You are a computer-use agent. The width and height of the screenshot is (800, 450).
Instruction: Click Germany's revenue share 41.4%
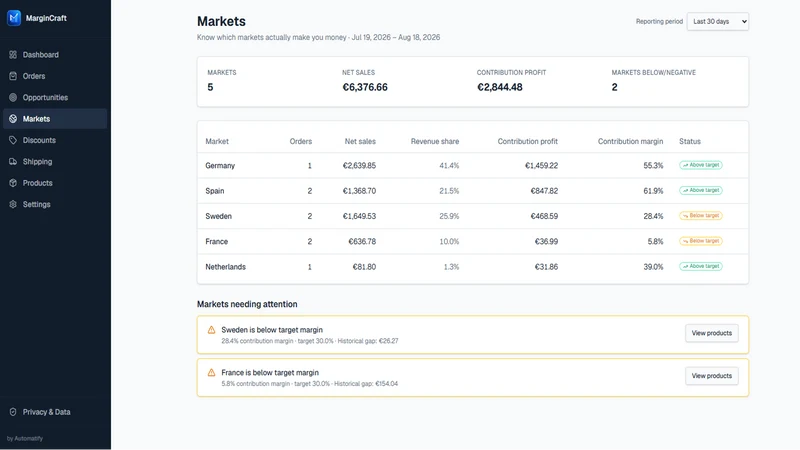[449, 166]
